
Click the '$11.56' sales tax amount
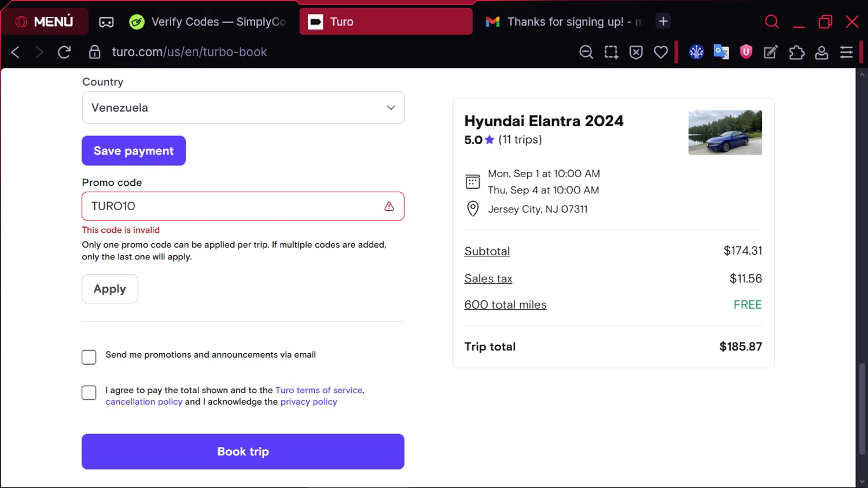746,278
